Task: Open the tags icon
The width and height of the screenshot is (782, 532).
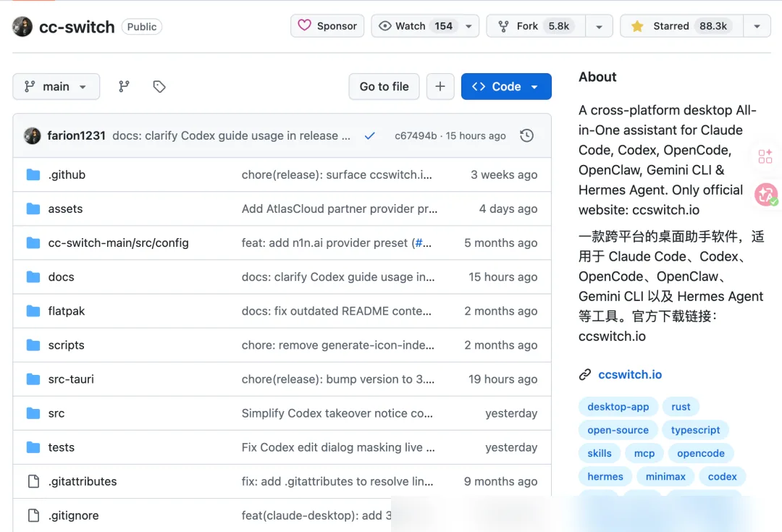Action: (x=159, y=87)
